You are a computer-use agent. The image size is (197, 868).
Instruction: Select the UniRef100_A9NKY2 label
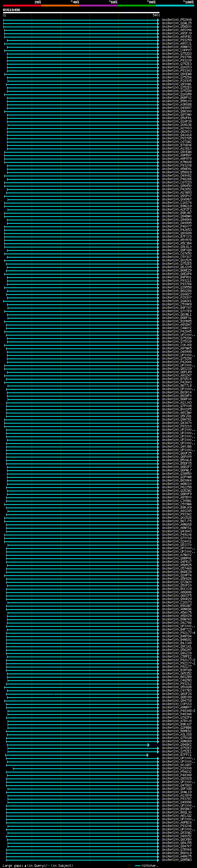click(177, 47)
